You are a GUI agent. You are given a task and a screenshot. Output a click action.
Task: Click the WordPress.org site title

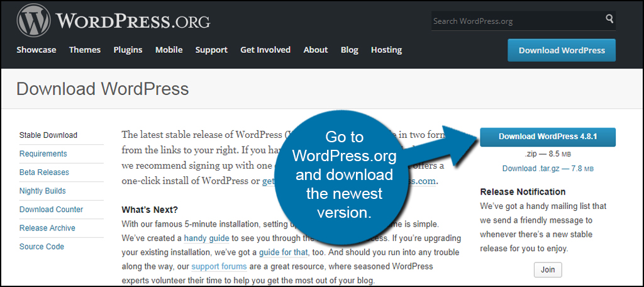133,21
